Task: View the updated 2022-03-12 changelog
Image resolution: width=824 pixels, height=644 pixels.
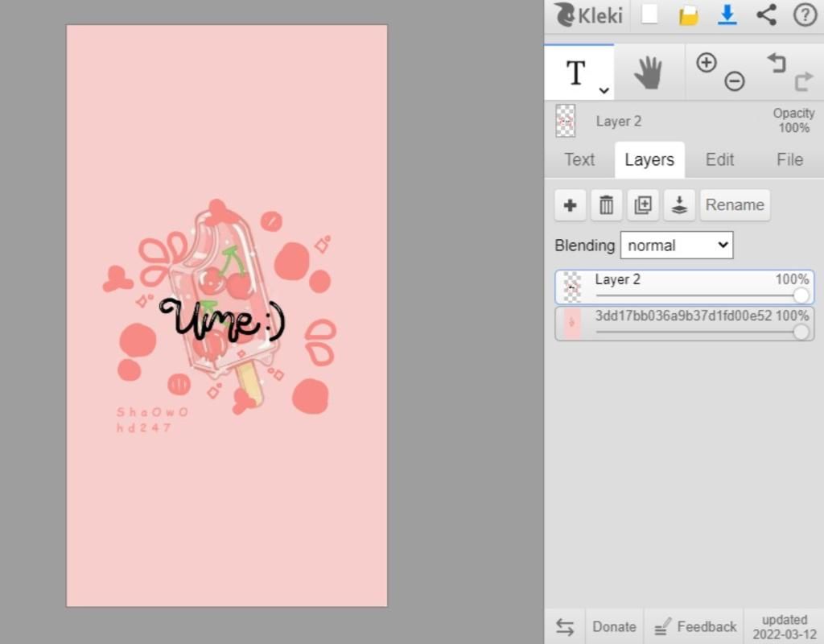Action: point(785,626)
